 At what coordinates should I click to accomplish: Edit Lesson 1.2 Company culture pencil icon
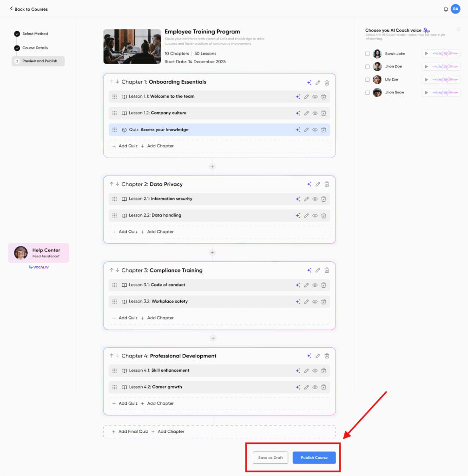306,113
